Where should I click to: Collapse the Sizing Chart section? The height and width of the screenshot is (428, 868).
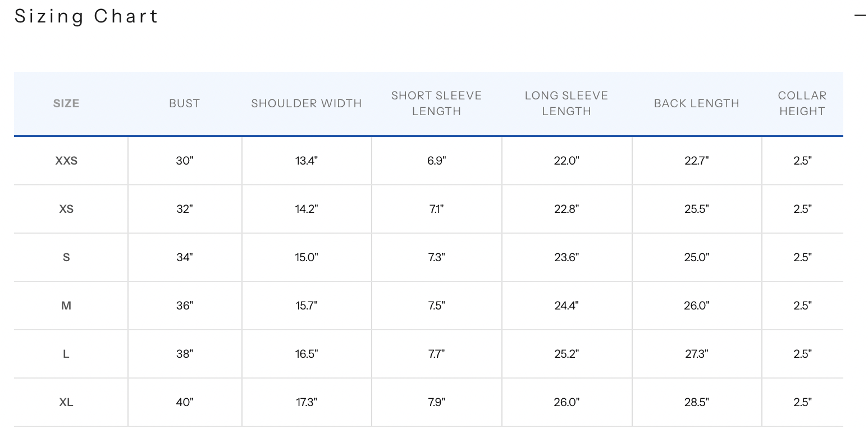(x=860, y=15)
